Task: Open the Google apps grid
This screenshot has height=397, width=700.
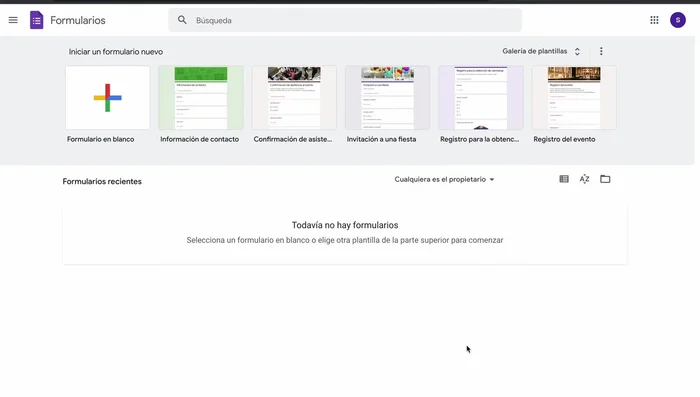Action: coord(654,20)
